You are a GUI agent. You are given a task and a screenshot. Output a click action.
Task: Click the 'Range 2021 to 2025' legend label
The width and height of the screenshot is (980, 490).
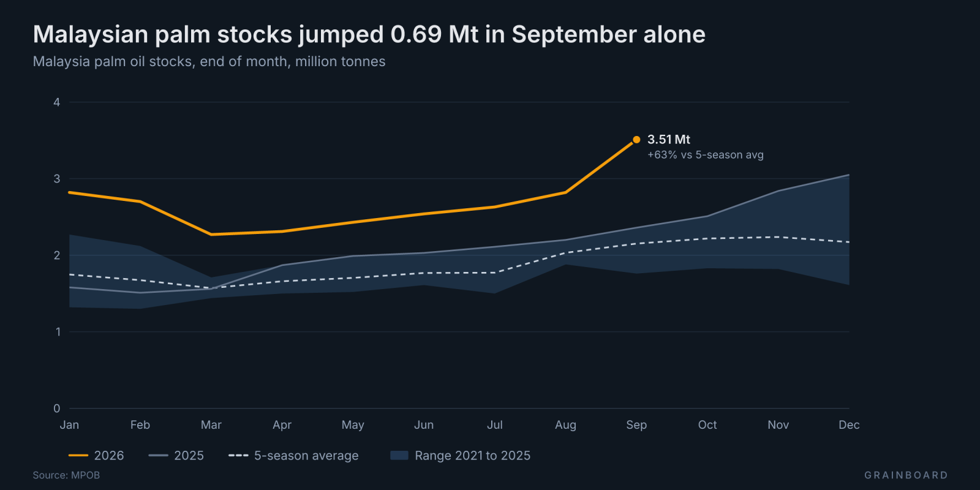coord(473,456)
